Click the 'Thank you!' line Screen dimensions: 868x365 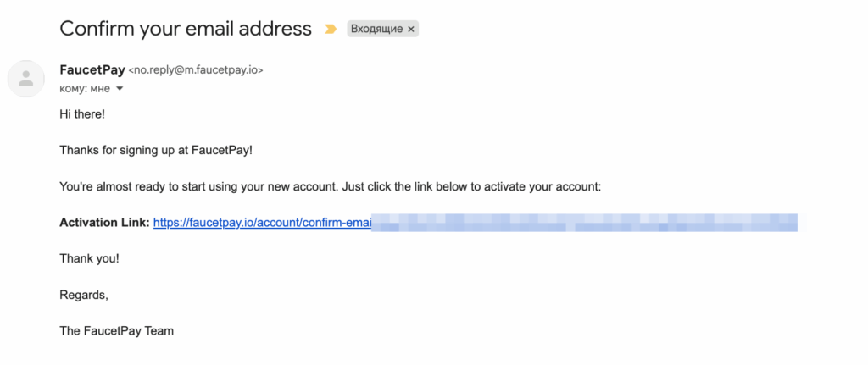89,258
